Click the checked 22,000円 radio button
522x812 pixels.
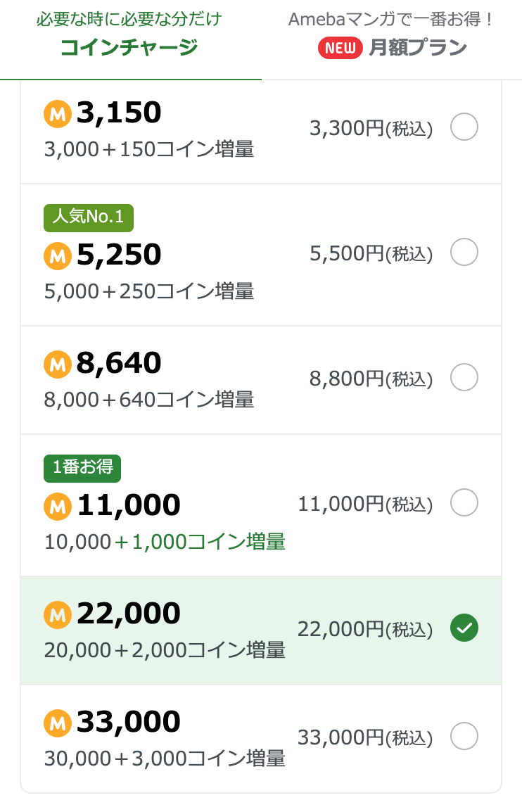[x=464, y=628]
